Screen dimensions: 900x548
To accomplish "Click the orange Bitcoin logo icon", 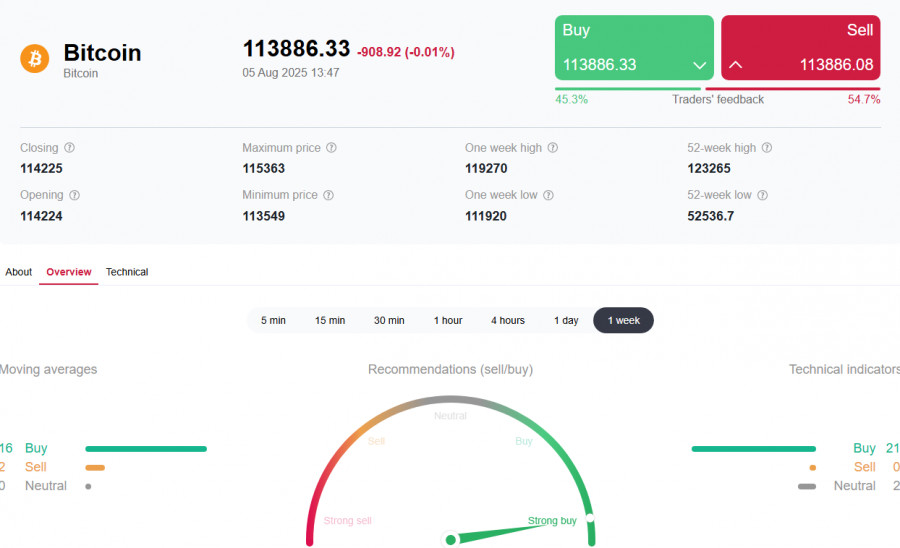I will [x=34, y=59].
